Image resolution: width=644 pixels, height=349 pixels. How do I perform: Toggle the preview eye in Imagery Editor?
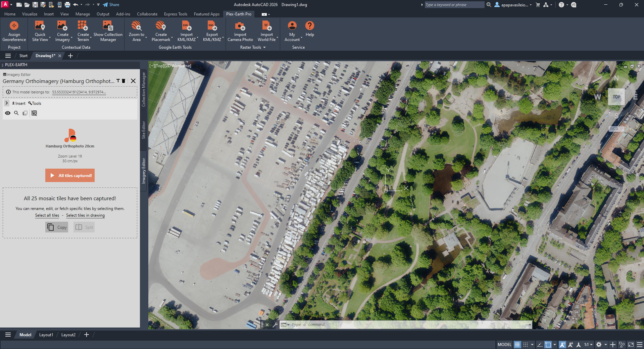coord(7,113)
